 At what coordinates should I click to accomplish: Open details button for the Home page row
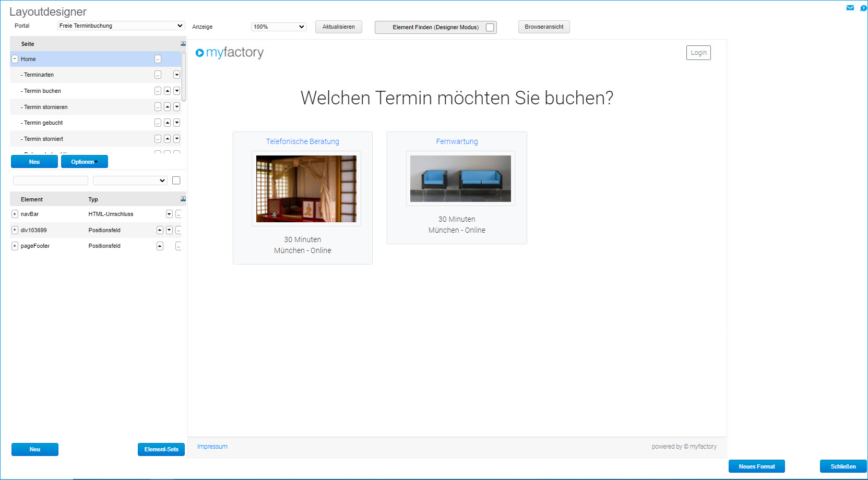tap(158, 59)
